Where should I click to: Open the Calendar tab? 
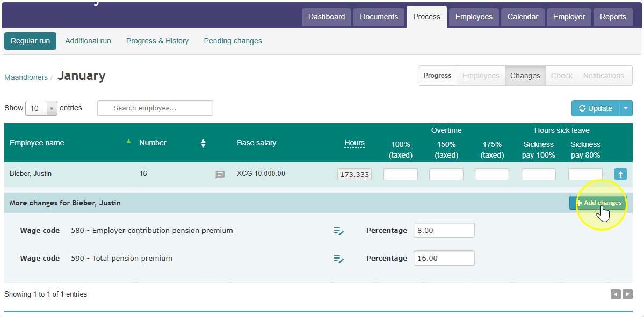[x=523, y=17]
